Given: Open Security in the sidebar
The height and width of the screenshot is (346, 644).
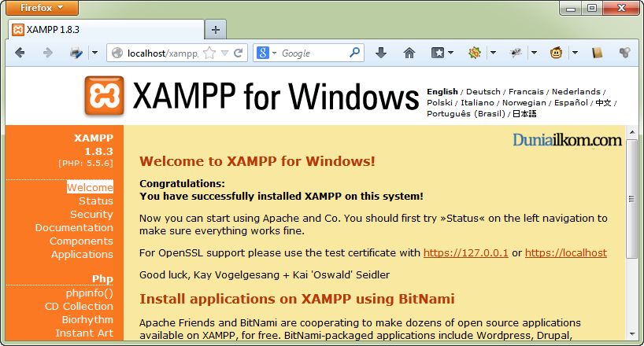Looking at the screenshot, I should [x=91, y=214].
